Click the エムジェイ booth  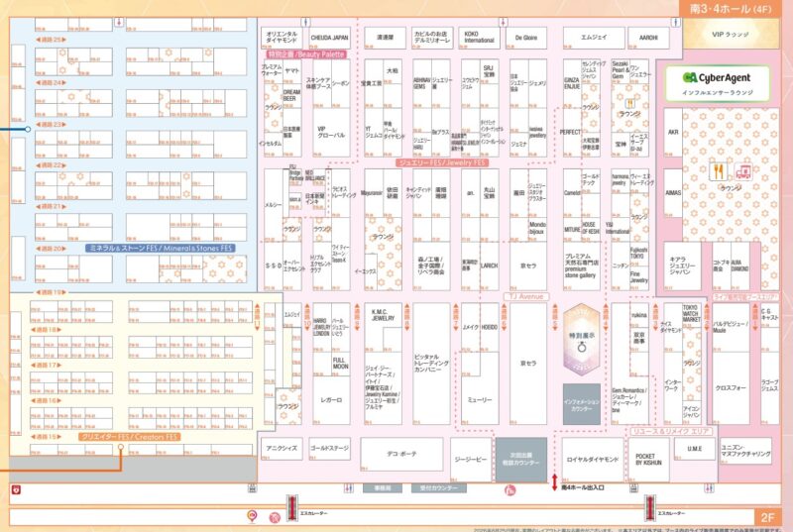coord(594,38)
